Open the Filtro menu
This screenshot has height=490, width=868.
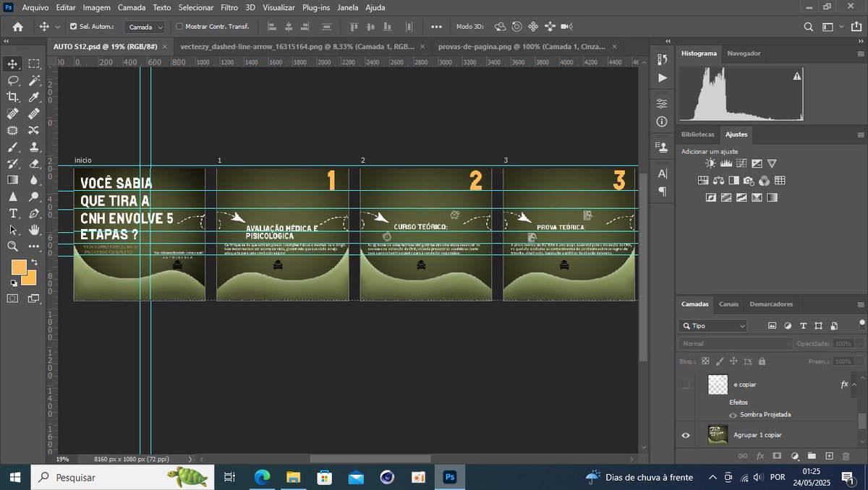coord(229,7)
